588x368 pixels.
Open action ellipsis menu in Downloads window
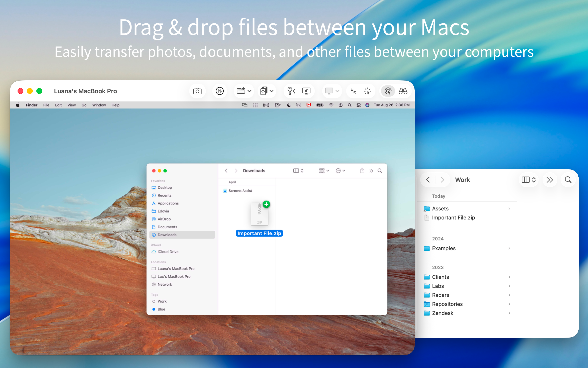pyautogui.click(x=340, y=171)
